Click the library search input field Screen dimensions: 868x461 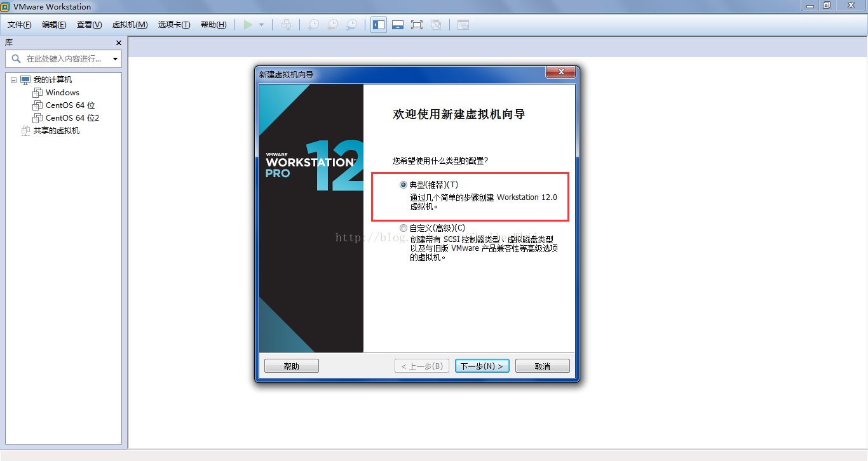pos(64,58)
